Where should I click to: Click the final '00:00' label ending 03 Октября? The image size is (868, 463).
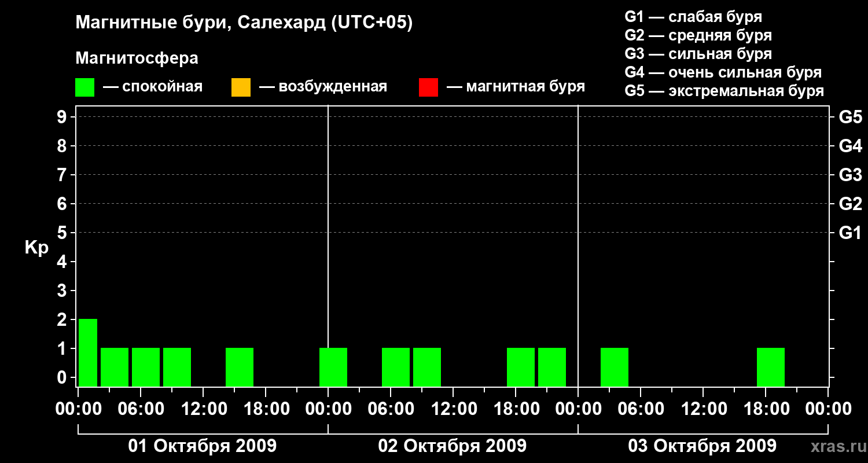(827, 409)
